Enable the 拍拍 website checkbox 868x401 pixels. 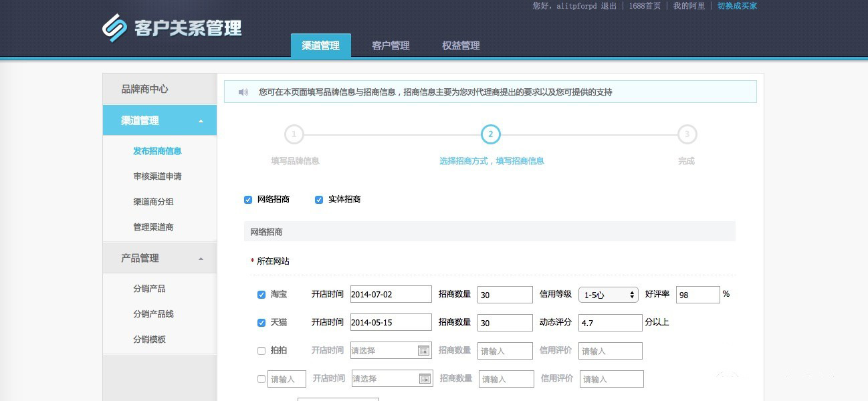pyautogui.click(x=261, y=351)
